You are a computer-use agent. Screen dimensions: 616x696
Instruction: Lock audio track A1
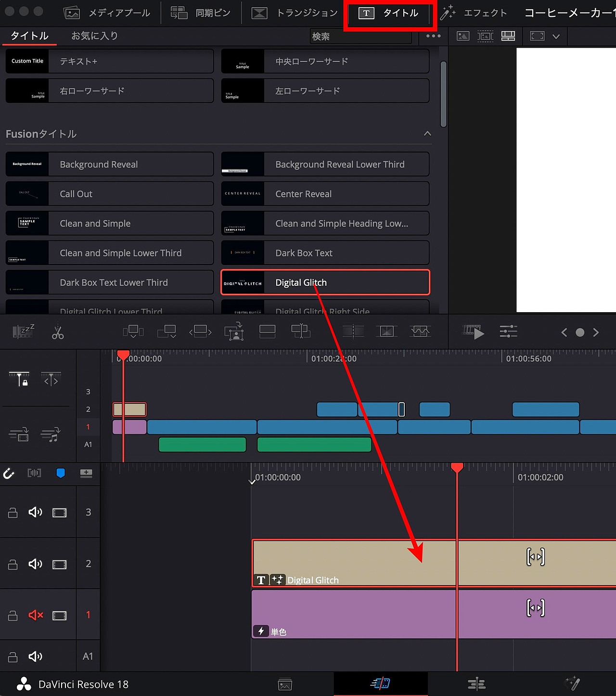13,657
